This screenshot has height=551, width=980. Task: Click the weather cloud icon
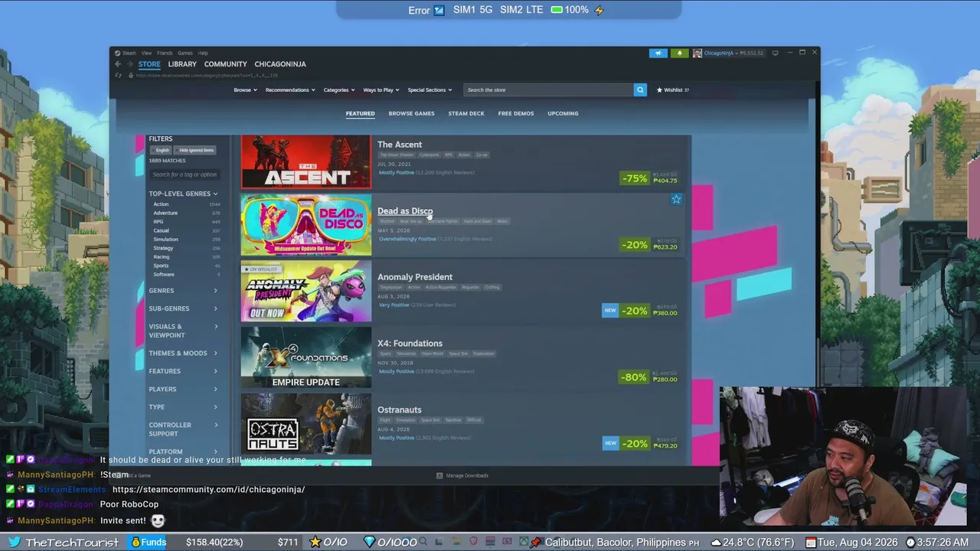[x=716, y=542]
